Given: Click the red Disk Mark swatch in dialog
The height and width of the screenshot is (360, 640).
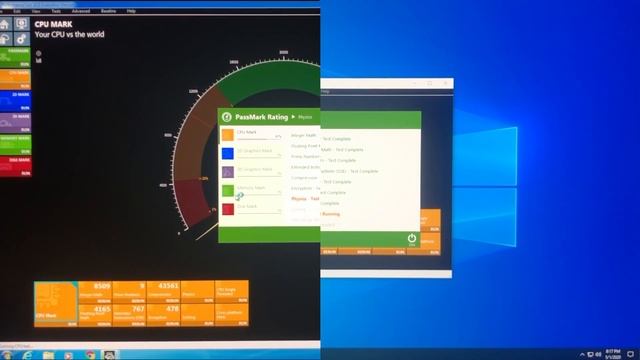Looking at the screenshot, I should point(228,209).
